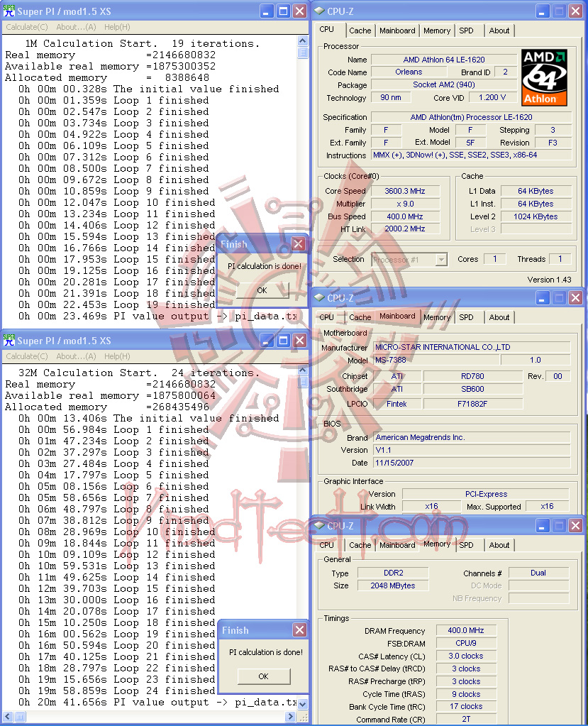Maximize the 1M Super PI window
Viewport: 588px width, 726px height.
(x=283, y=11)
